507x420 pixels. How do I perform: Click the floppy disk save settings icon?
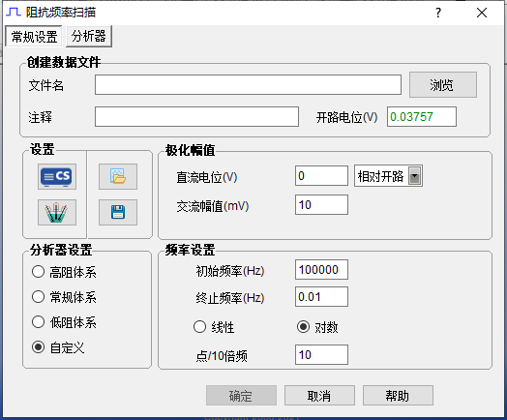click(x=118, y=213)
